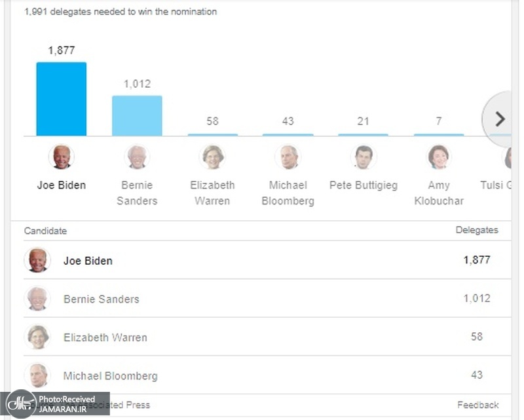Click Michael Bloomberg's chart portrait
This screenshot has height=420, width=524.
[x=288, y=157]
